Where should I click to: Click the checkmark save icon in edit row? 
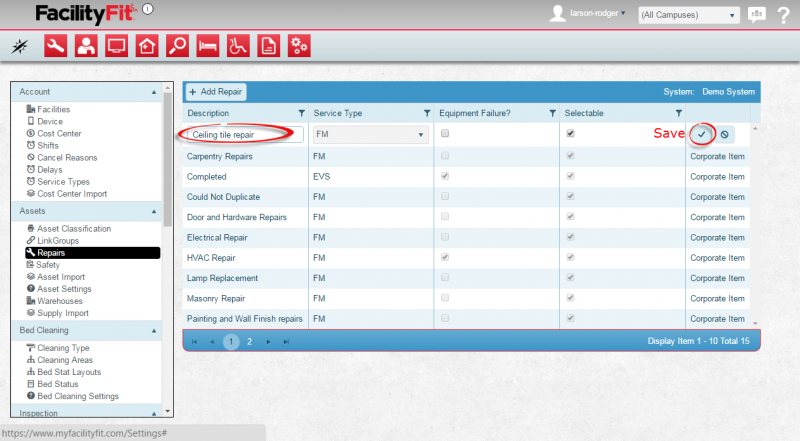702,134
